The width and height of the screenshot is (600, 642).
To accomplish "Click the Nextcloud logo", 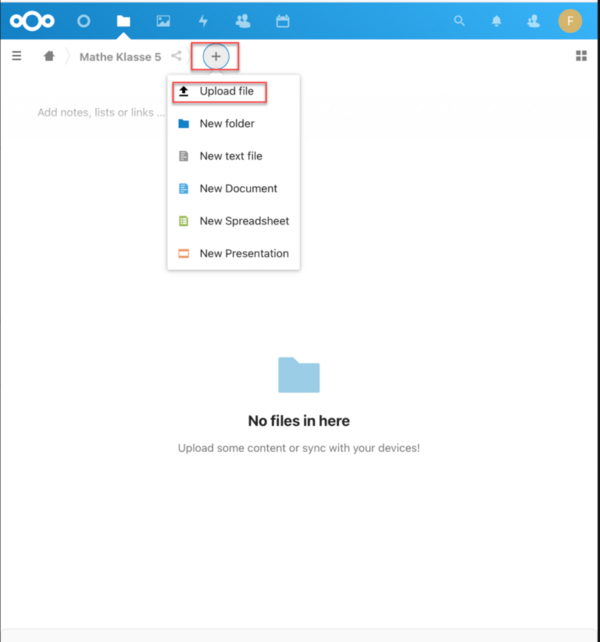I will pos(32,21).
